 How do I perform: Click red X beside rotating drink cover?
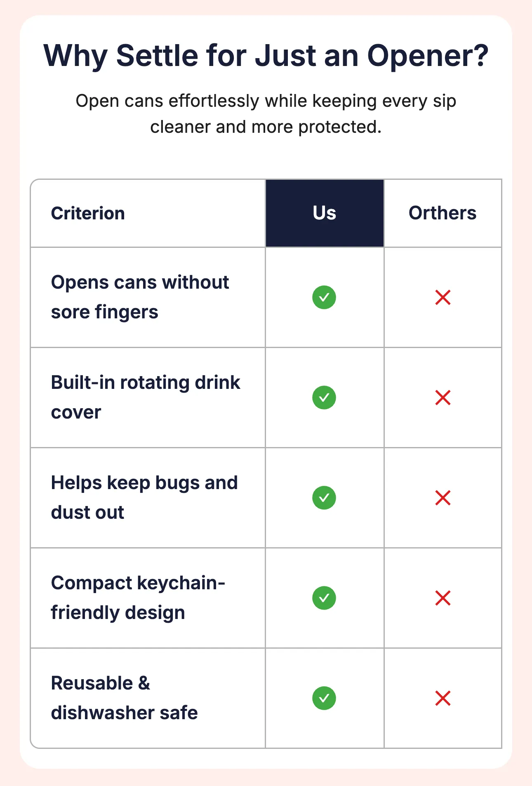pos(443,398)
